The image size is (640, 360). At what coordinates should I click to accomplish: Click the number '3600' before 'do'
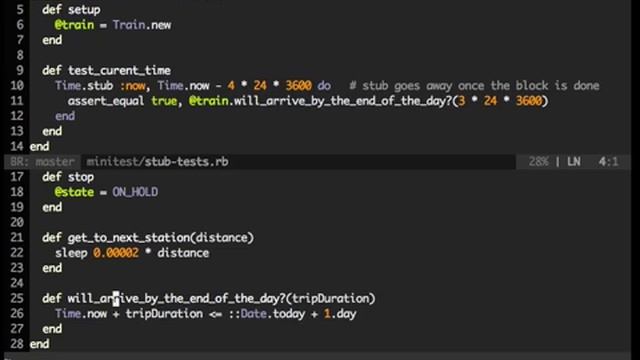298,86
